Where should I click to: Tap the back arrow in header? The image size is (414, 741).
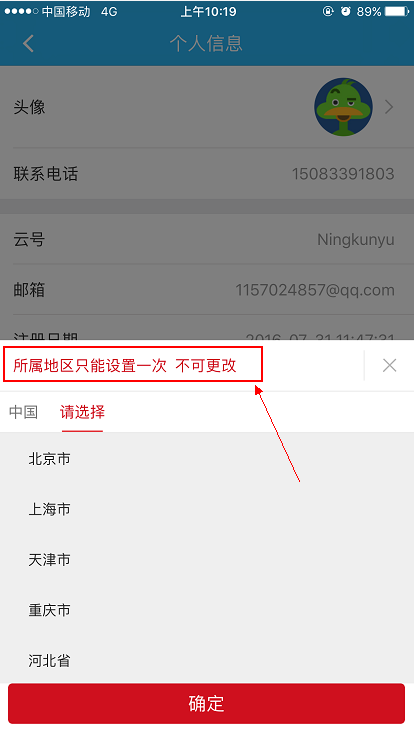coord(28,43)
